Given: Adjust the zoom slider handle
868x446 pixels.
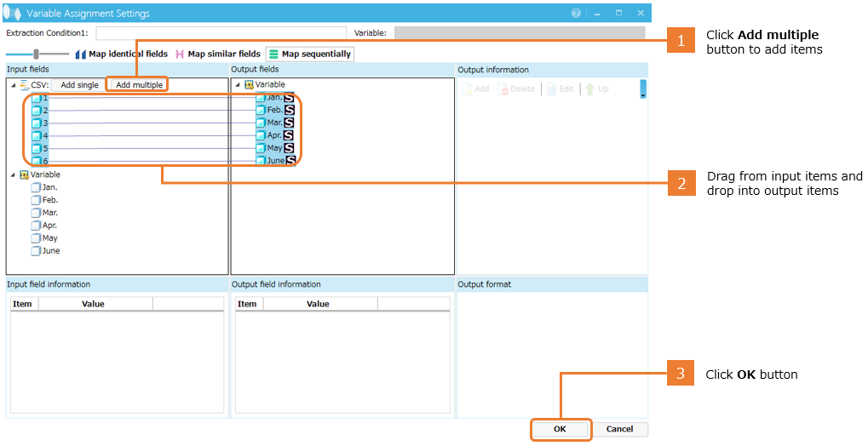Looking at the screenshot, I should 36,54.
